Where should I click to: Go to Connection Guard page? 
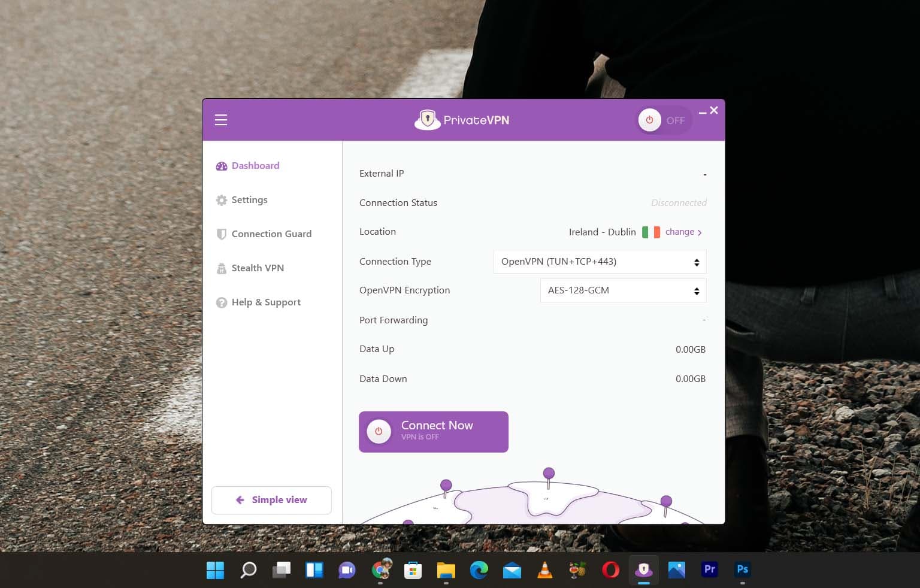click(271, 234)
